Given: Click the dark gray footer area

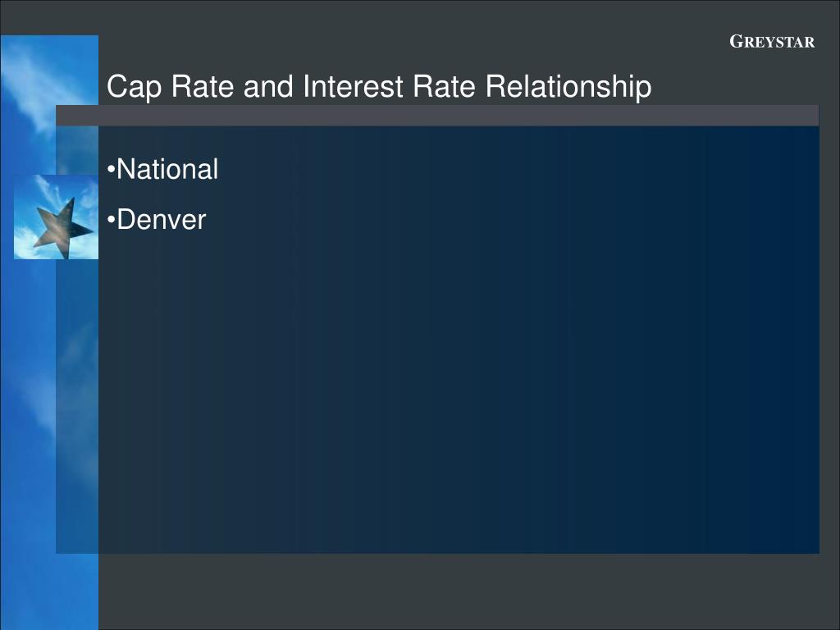Looking at the screenshot, I should click(468, 591).
